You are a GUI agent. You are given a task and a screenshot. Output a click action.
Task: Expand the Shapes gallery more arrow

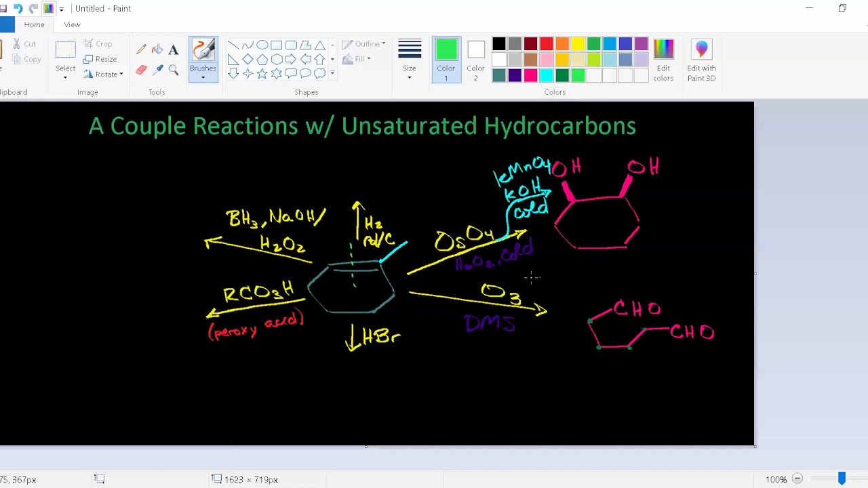[x=332, y=73]
